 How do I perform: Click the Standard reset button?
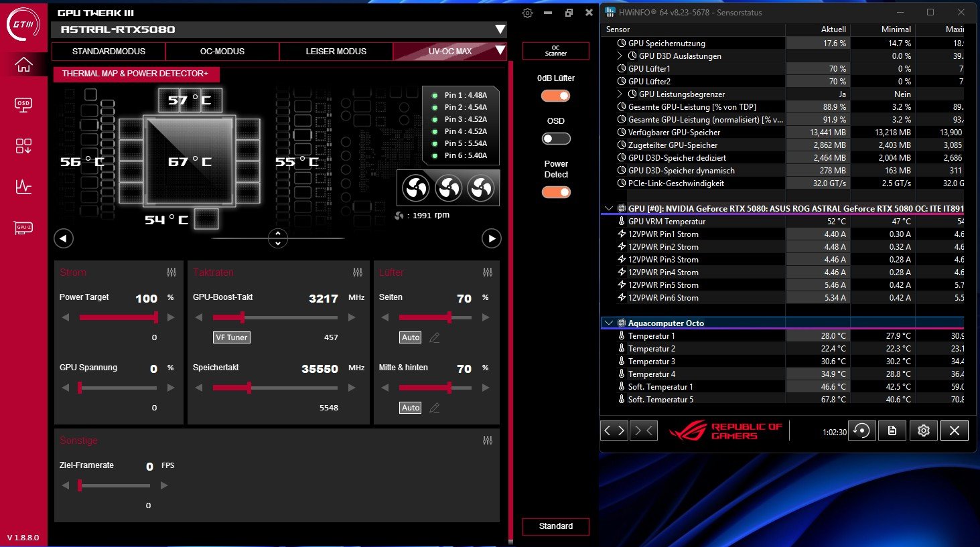click(x=556, y=526)
